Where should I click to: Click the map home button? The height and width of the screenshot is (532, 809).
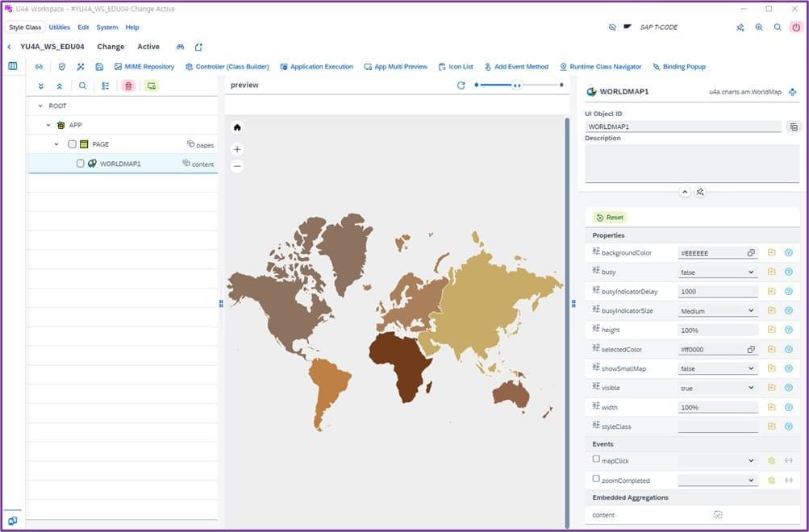tap(237, 127)
